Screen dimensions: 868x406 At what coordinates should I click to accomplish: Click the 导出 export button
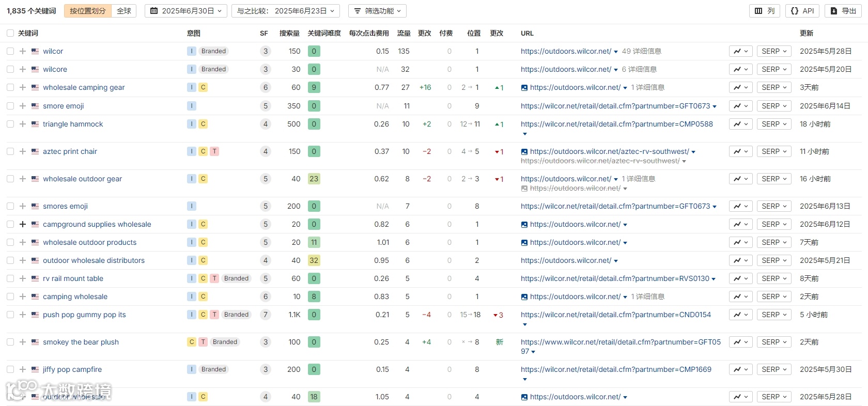843,11
